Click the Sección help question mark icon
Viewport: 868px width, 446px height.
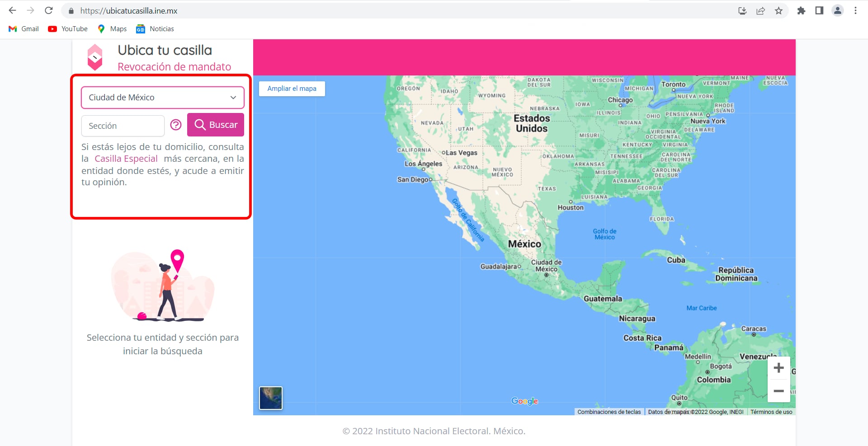click(176, 125)
